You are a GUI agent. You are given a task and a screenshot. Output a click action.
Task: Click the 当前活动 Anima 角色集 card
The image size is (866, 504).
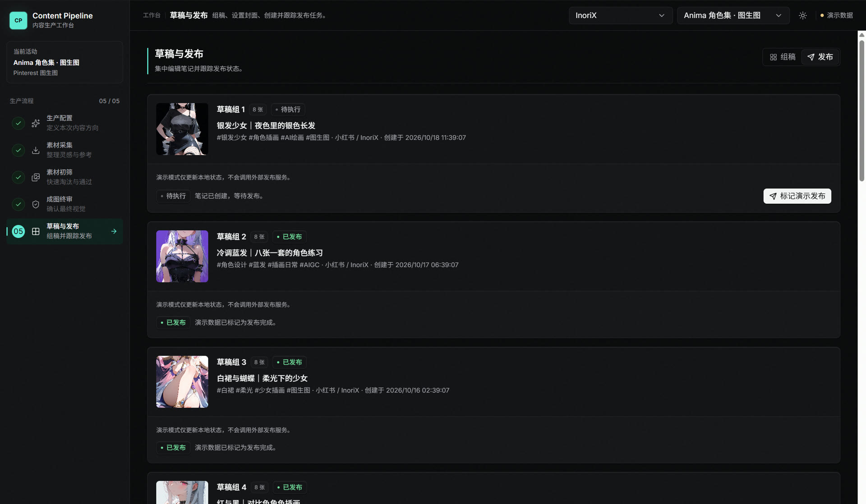pos(64,62)
